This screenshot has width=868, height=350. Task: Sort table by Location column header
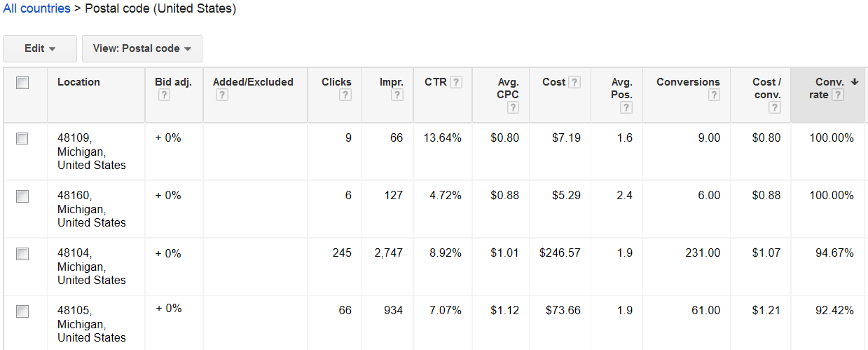click(x=78, y=82)
